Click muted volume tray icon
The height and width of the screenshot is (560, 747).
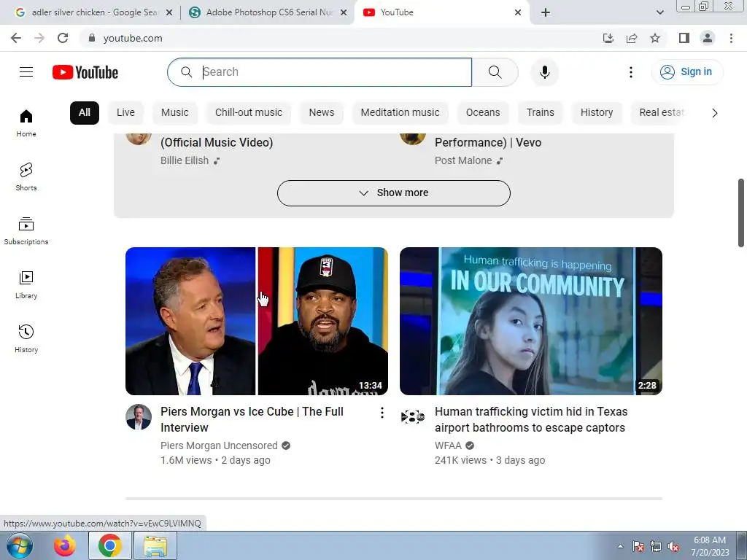coord(673,547)
